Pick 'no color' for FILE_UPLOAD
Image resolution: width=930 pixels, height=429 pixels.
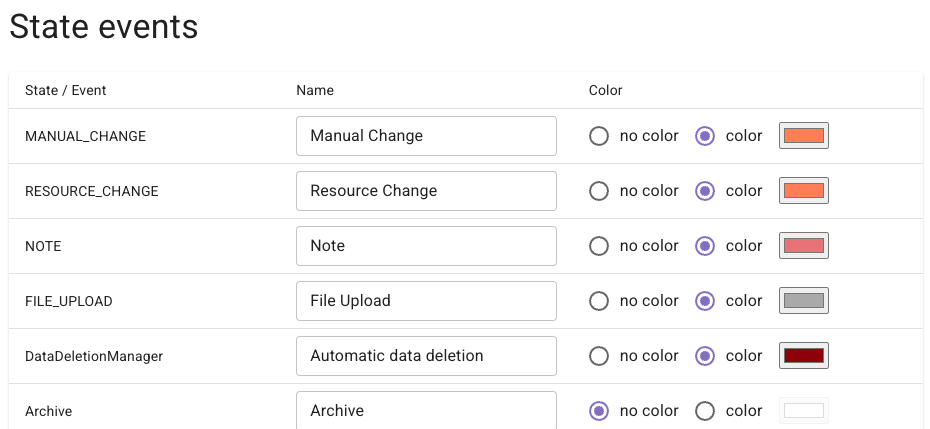[598, 301]
